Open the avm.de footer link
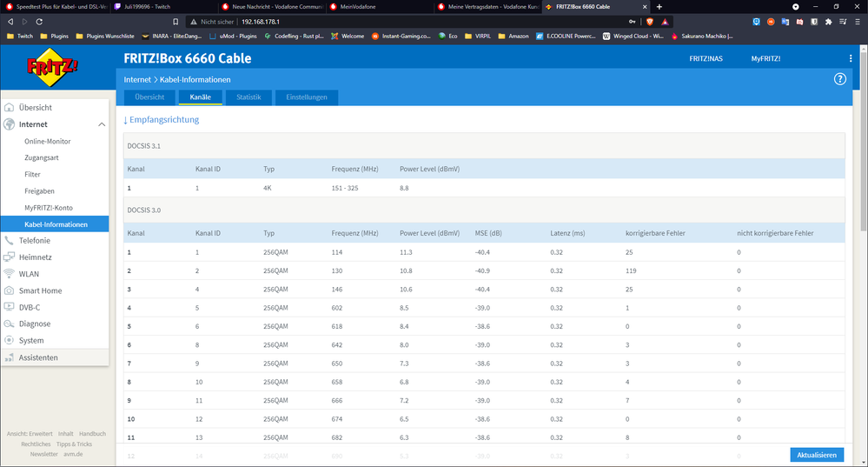This screenshot has width=868, height=467. click(73, 454)
